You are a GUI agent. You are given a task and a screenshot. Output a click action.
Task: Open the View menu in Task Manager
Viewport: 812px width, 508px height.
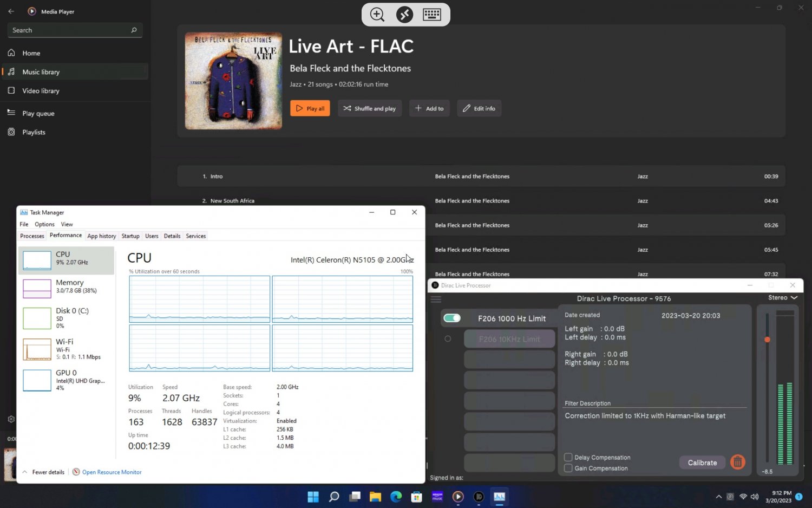click(67, 224)
